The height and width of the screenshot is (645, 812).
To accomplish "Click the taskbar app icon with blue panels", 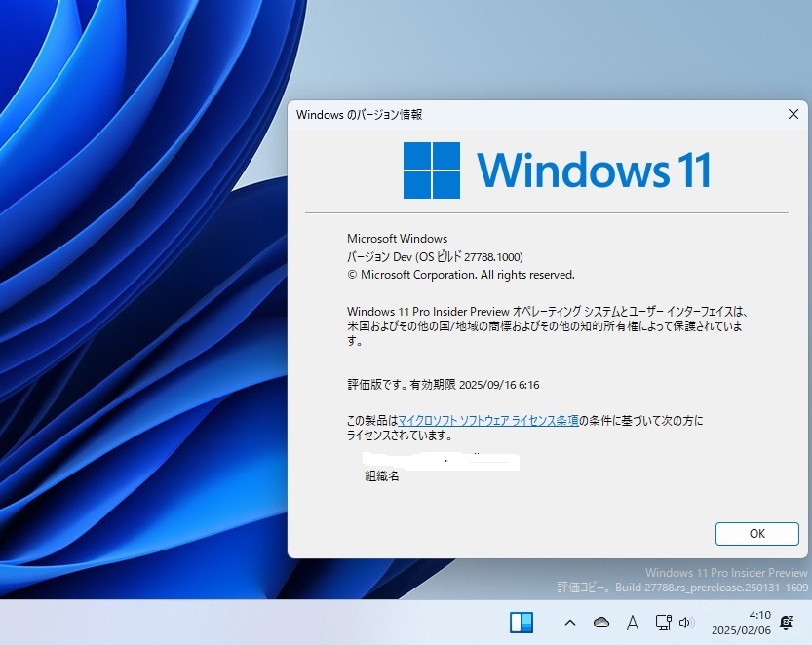I will [521, 623].
